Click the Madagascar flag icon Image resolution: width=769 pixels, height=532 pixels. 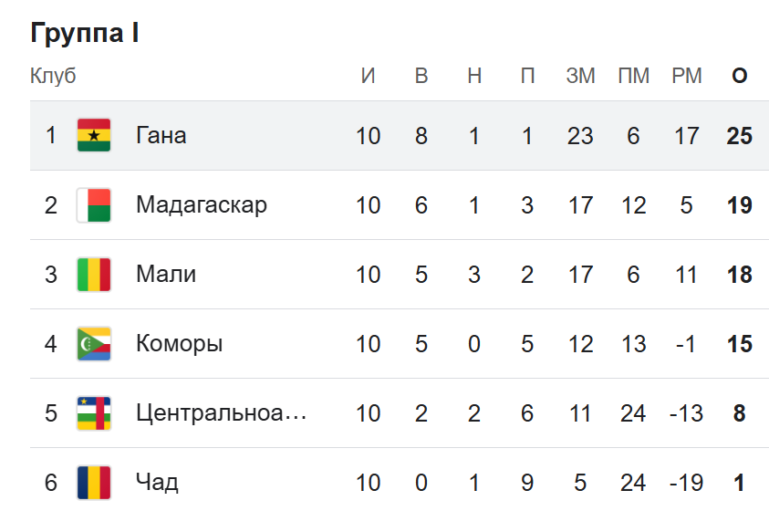pyautogui.click(x=94, y=205)
